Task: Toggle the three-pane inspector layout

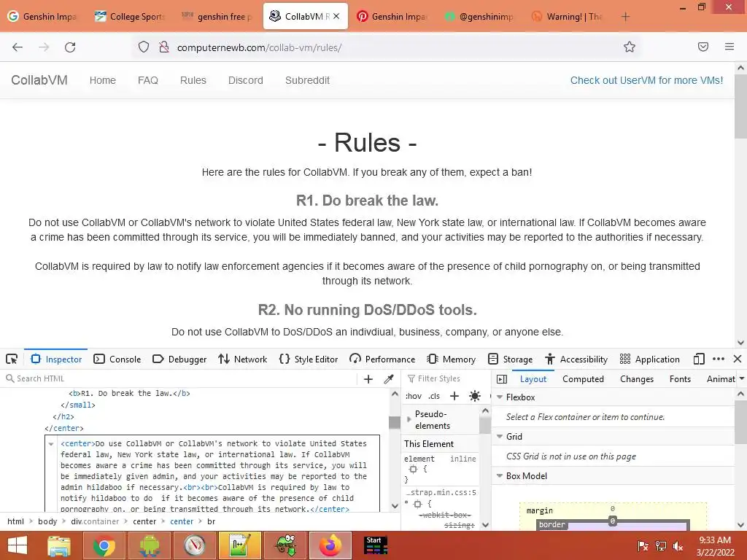Action: [502, 379]
